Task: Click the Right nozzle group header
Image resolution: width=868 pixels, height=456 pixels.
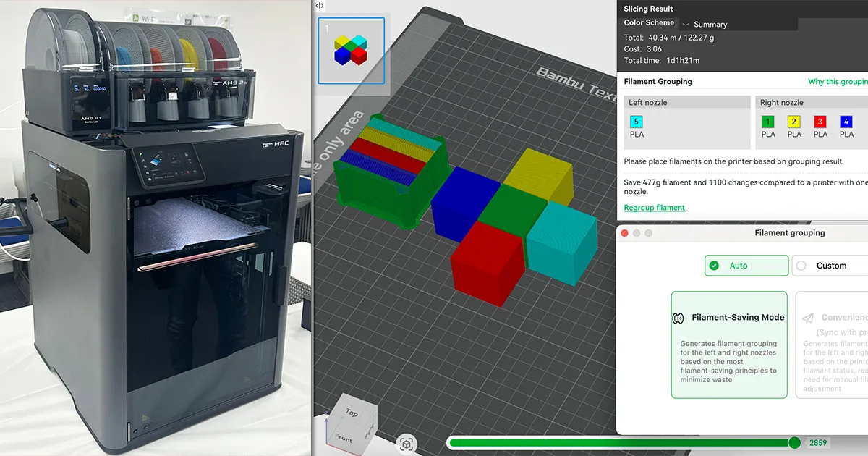Action: point(810,103)
